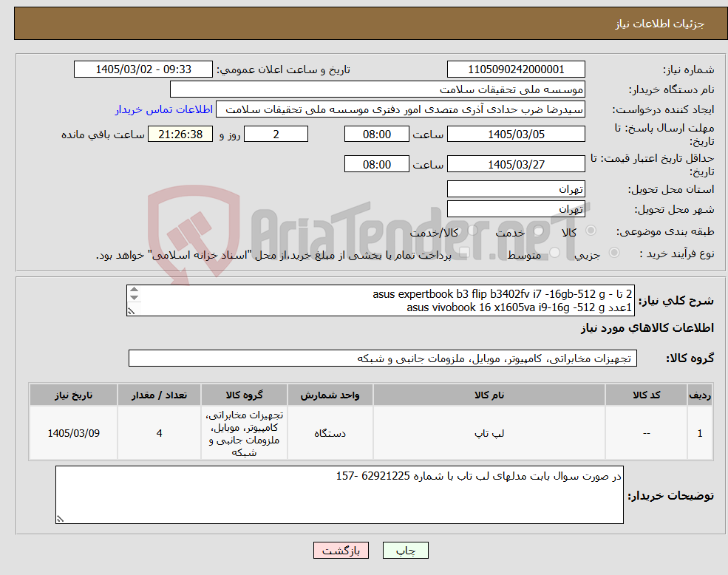This screenshot has width=728, height=575.
Task: Click the price validity time field 08:00
Action: coord(376,164)
